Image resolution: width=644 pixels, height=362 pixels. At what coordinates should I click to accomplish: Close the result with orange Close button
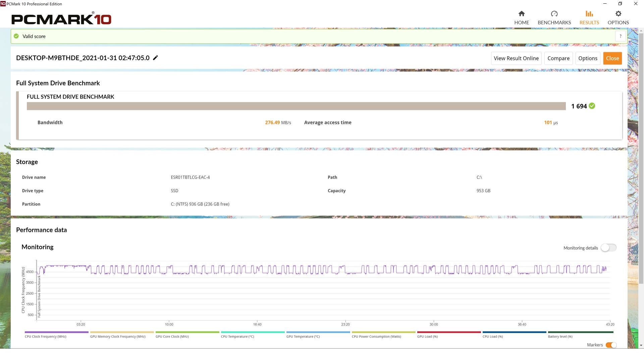612,58
